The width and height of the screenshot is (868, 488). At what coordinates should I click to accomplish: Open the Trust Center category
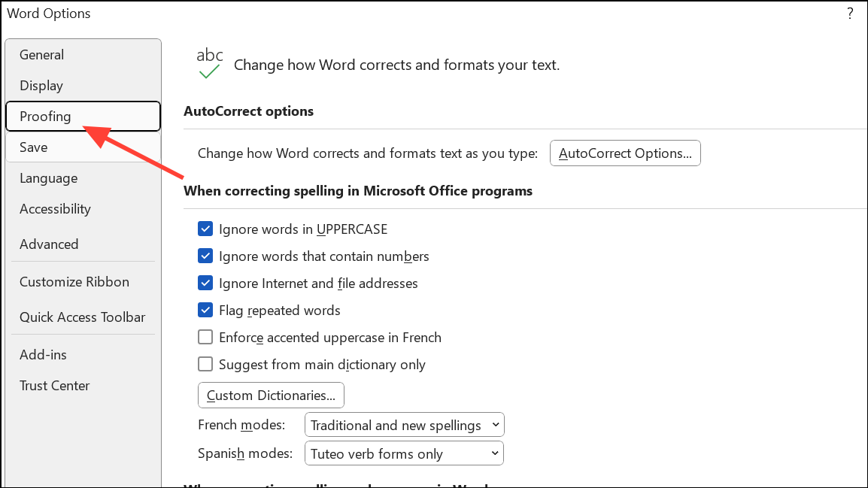[x=83, y=386]
